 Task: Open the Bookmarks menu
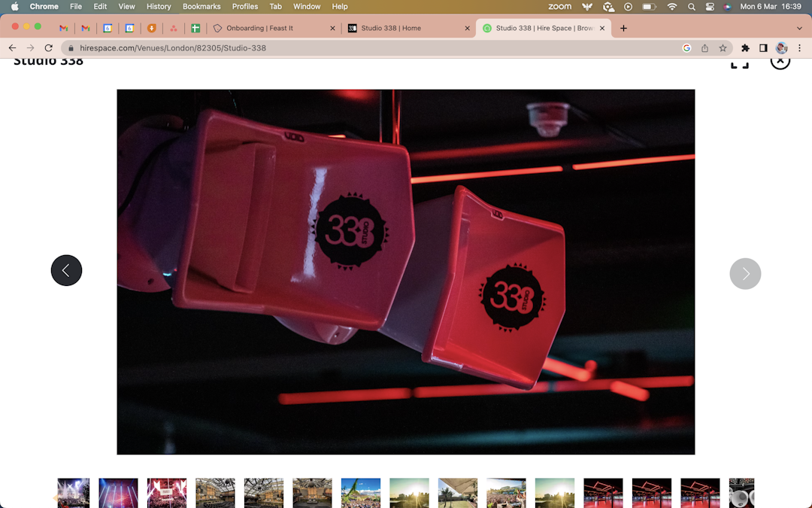pos(201,6)
